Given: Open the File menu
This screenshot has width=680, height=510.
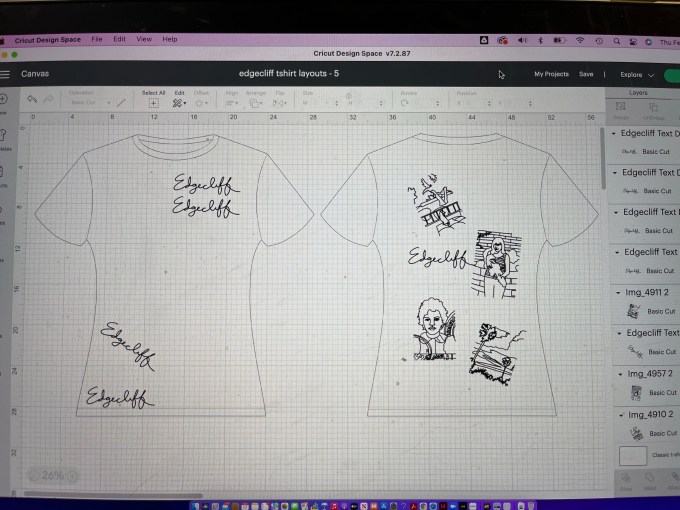Looking at the screenshot, I should pyautogui.click(x=97, y=39).
